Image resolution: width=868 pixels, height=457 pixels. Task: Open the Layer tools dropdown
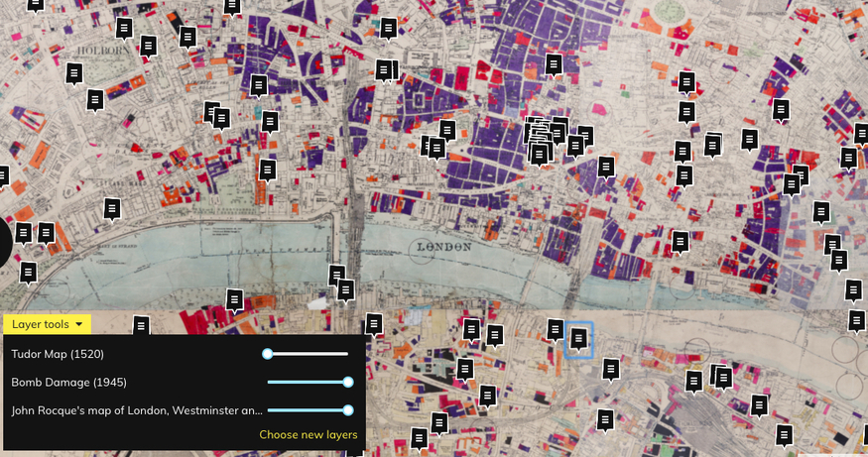(47, 324)
